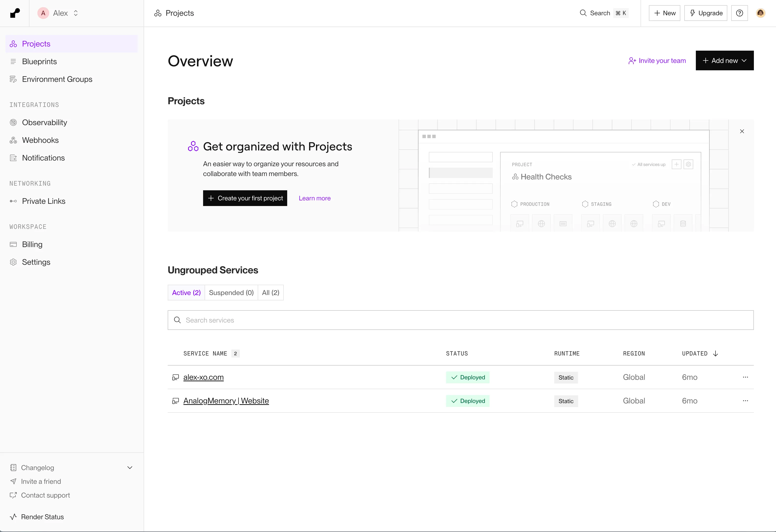Open the AnalogMemory | Website service link
This screenshot has height=532, width=776.
coord(226,401)
